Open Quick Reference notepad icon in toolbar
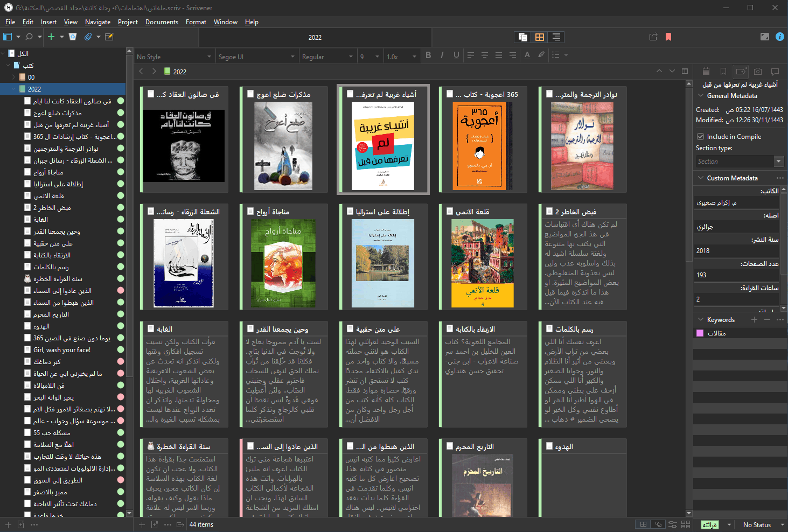Image resolution: width=788 pixels, height=532 pixels. [109, 37]
